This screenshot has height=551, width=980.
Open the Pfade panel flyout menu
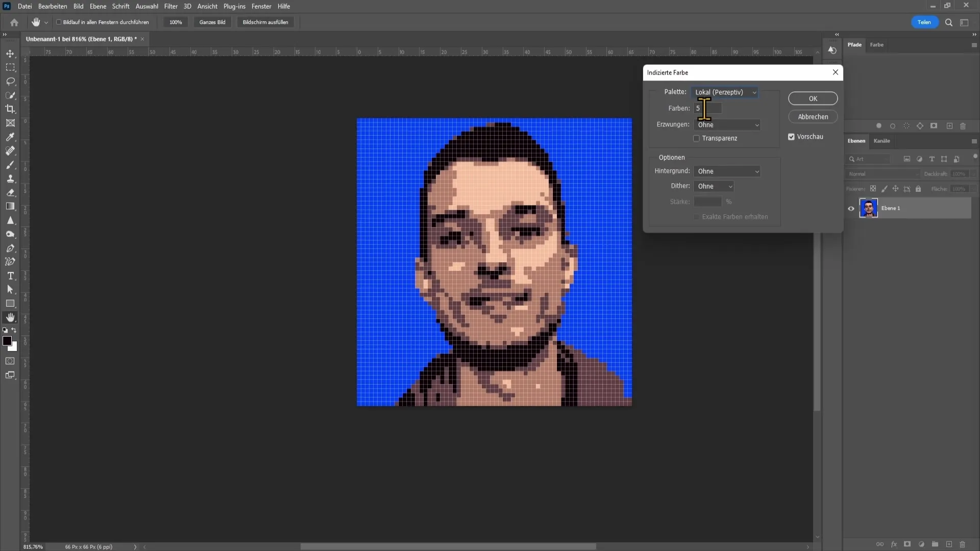tap(974, 45)
